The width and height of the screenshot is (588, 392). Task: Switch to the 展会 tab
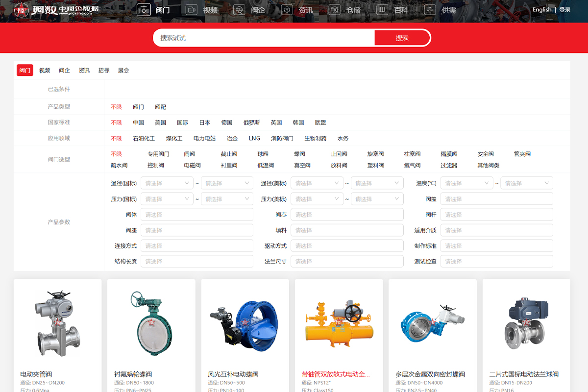(x=123, y=71)
